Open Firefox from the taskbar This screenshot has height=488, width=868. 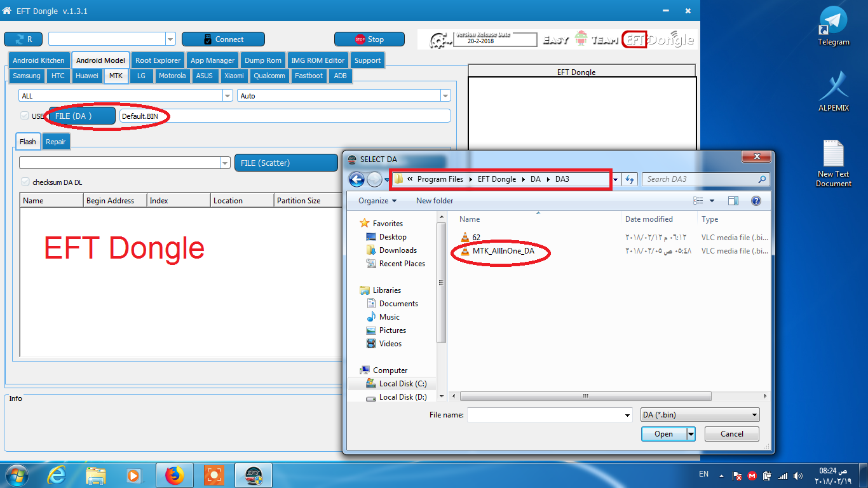[x=174, y=475]
